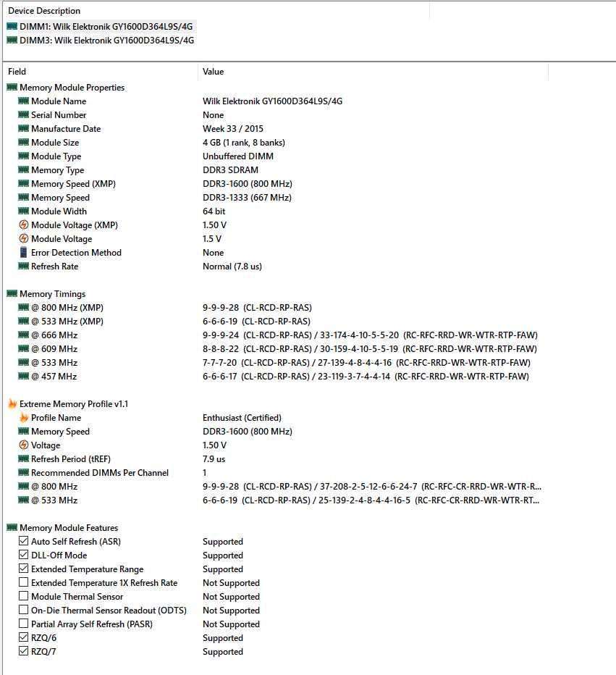This screenshot has height=675, width=616.
Task: Click the Memory Timings group icon
Action: pos(12,293)
